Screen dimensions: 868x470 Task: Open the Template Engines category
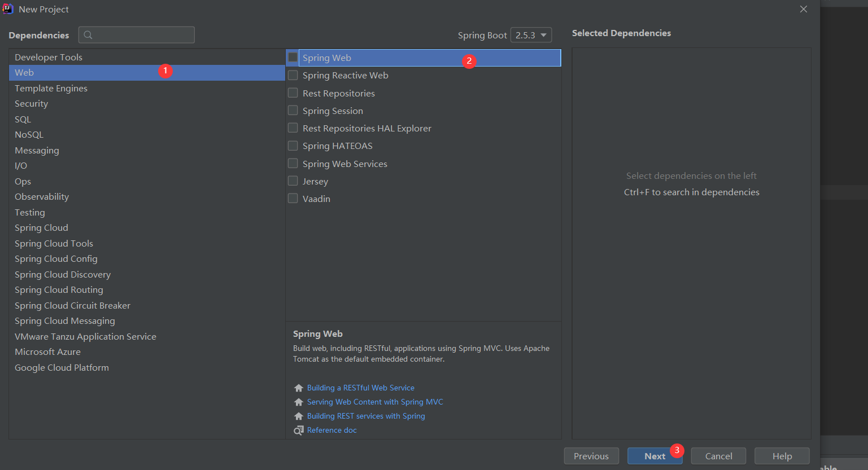click(x=147, y=88)
